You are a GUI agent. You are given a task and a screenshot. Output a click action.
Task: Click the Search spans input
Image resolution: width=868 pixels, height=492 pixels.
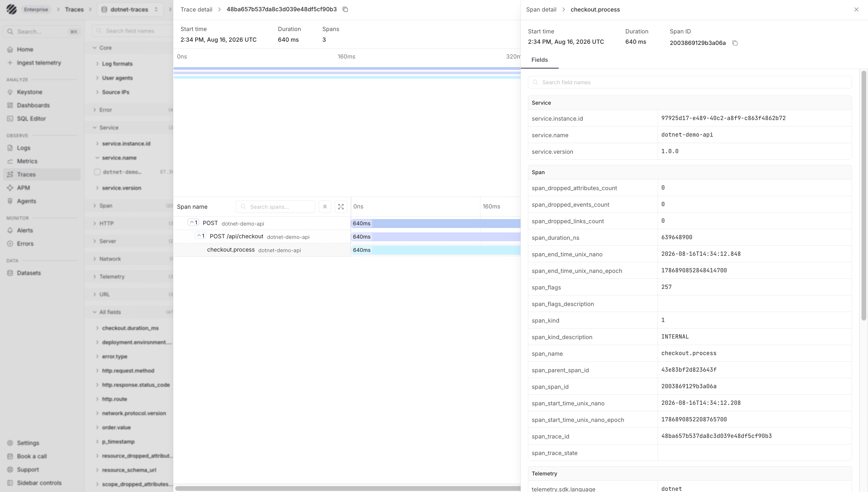pyautogui.click(x=275, y=207)
